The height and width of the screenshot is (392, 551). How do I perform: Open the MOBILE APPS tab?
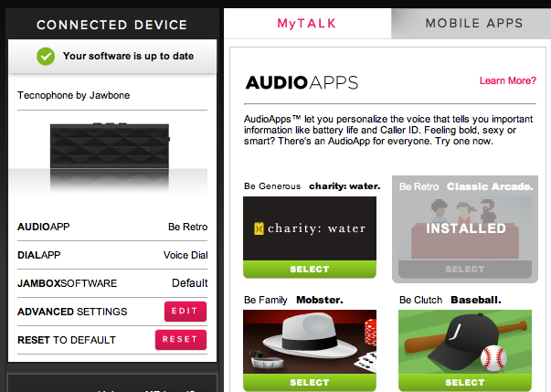click(x=473, y=24)
